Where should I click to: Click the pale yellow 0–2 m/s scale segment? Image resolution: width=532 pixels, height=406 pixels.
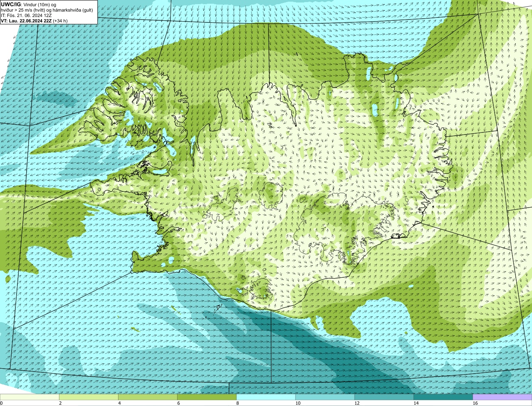pyautogui.click(x=30, y=397)
